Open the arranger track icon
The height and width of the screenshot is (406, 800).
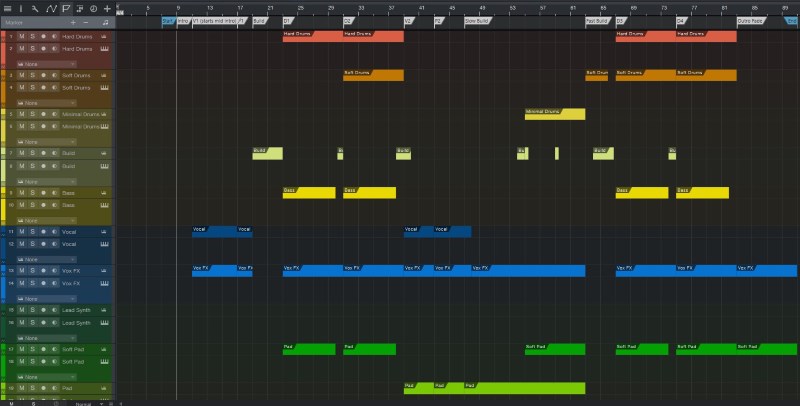tap(80, 9)
